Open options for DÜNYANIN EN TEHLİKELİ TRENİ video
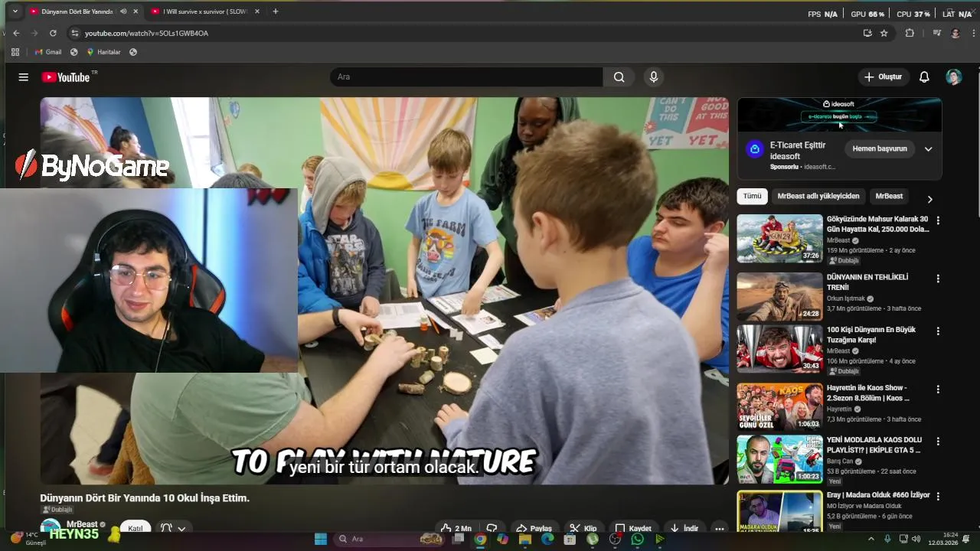The height and width of the screenshot is (551, 980). click(938, 279)
